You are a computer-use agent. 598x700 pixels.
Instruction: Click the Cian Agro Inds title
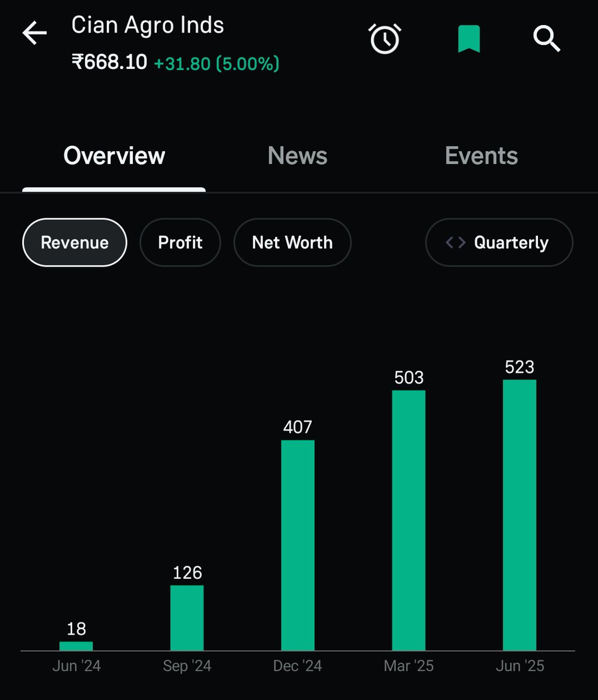click(147, 26)
